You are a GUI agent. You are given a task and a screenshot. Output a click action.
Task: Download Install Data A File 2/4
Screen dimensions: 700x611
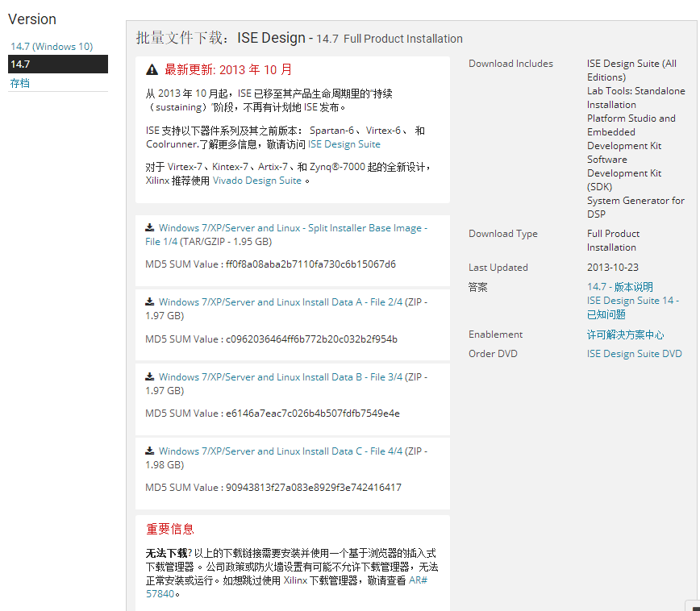tap(281, 302)
